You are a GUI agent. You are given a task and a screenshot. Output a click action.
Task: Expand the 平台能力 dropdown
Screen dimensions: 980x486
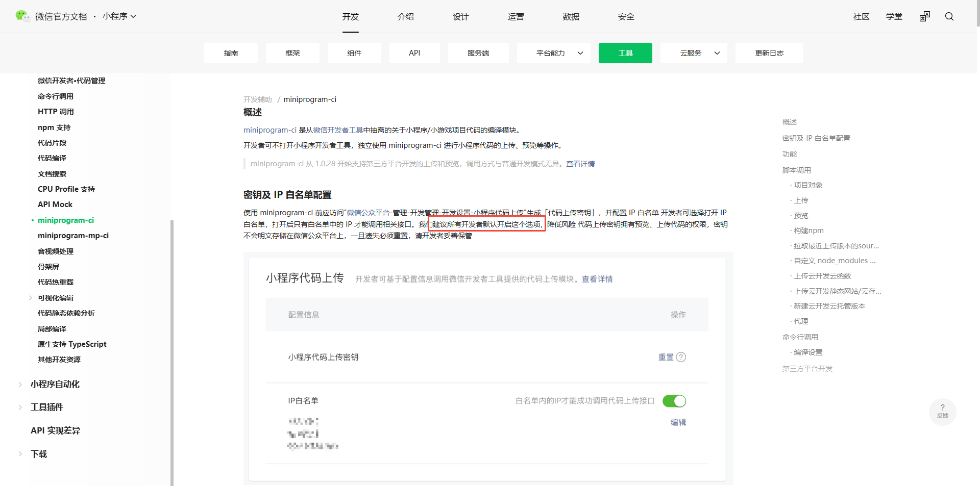[554, 53]
